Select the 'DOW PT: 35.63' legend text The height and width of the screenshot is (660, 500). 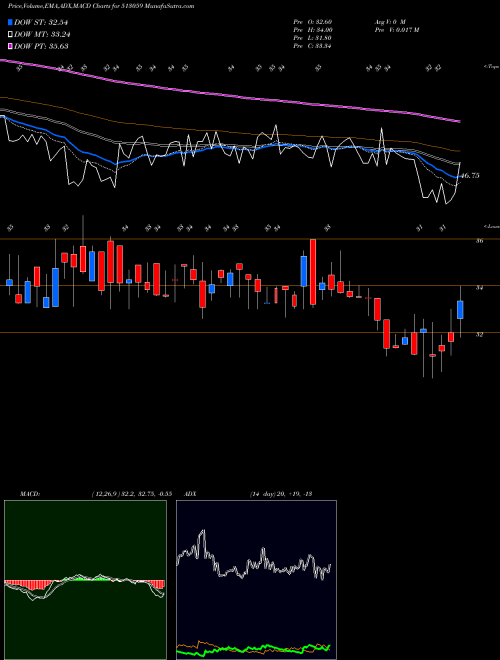click(41, 46)
